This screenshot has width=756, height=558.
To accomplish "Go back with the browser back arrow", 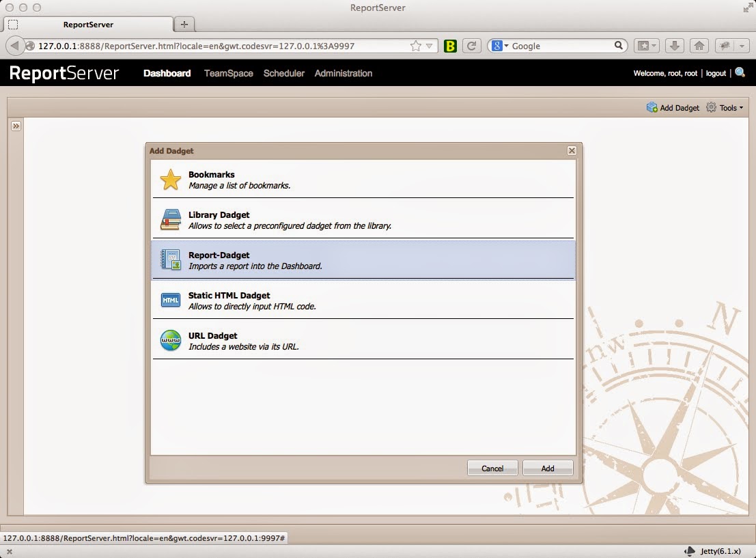I will (15, 46).
